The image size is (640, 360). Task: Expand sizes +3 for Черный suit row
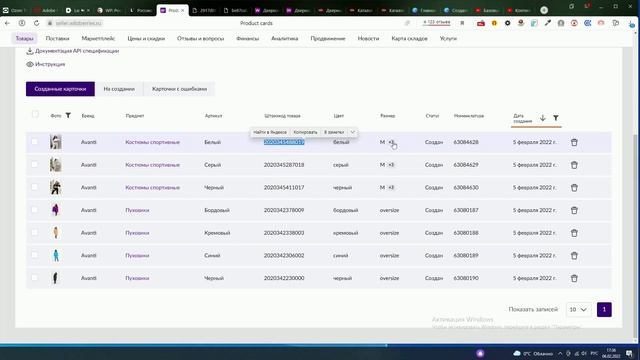(391, 187)
